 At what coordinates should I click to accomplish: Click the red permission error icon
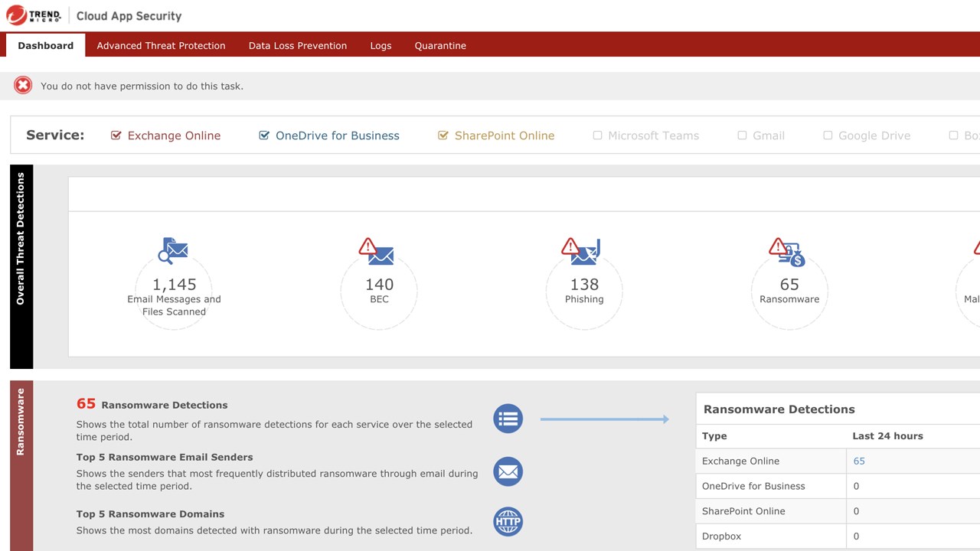(x=23, y=86)
